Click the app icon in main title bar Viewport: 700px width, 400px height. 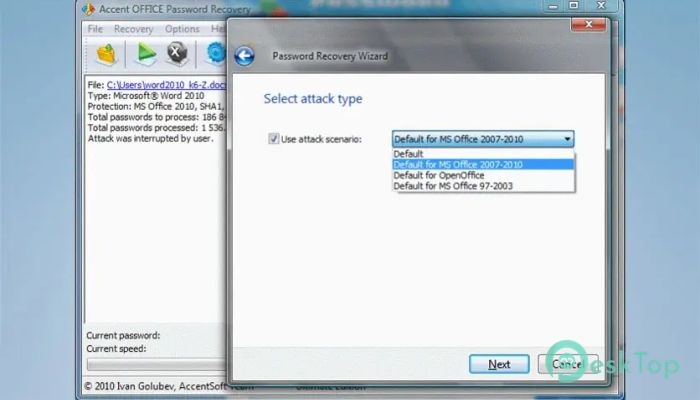89,9
